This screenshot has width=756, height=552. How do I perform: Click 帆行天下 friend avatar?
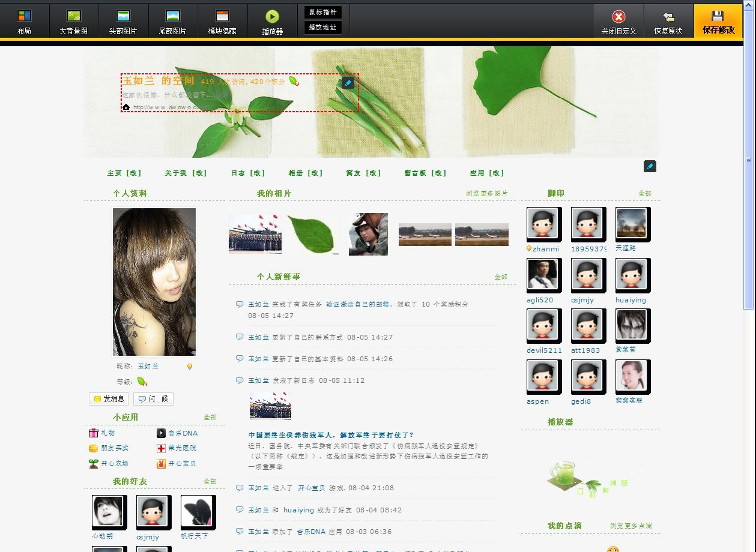[x=197, y=511]
